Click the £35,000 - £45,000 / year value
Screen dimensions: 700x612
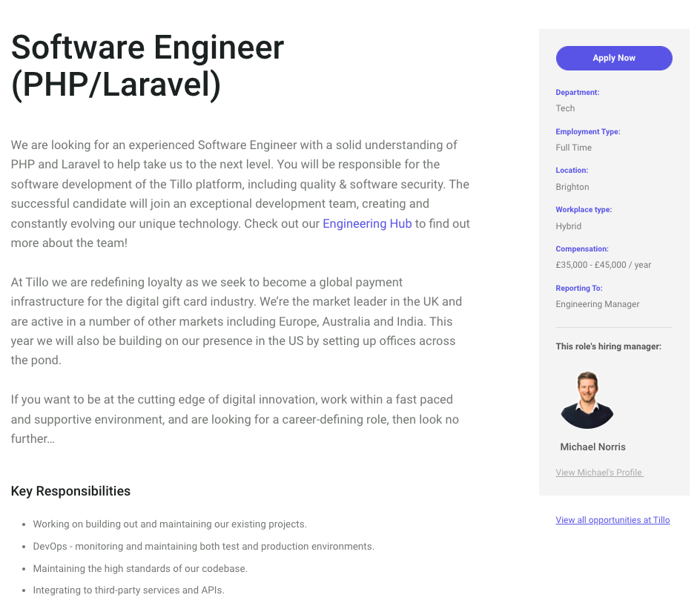(x=603, y=264)
